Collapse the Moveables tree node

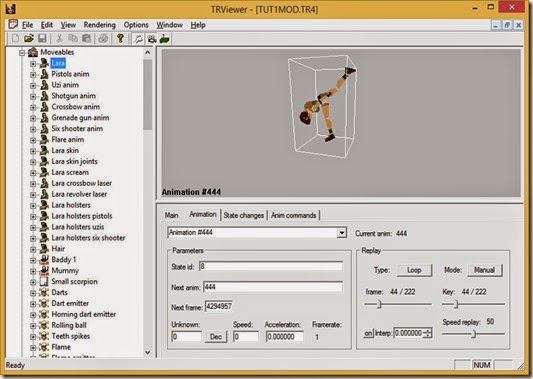[x=22, y=53]
